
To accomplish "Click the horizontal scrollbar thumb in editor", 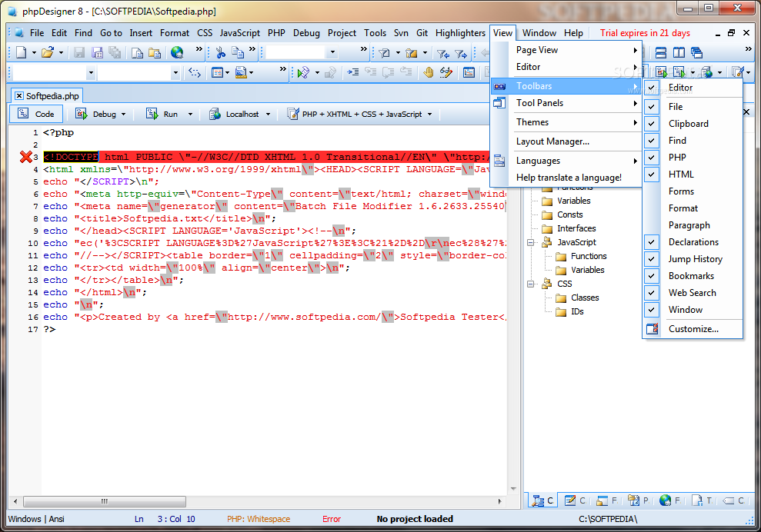I will (x=105, y=501).
